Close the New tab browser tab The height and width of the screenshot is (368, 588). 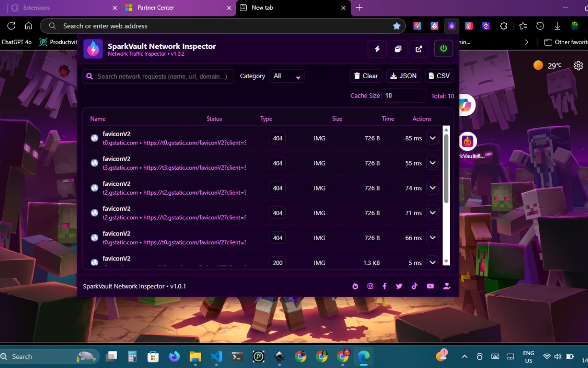tap(343, 8)
